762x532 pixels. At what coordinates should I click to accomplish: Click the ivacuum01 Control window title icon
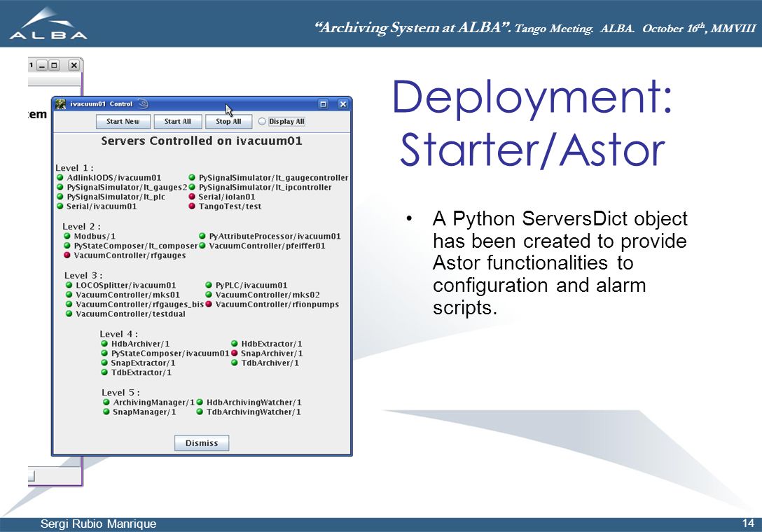coord(60,104)
